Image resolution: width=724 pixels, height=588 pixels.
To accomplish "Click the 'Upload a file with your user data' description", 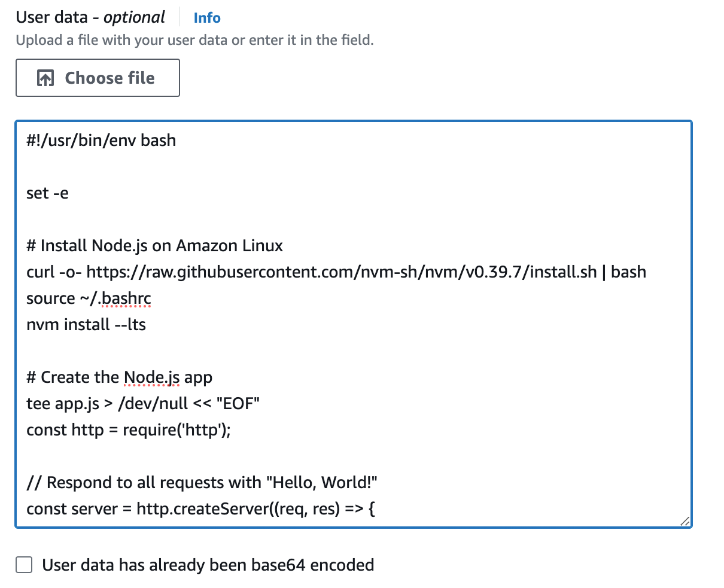I will pos(194,40).
